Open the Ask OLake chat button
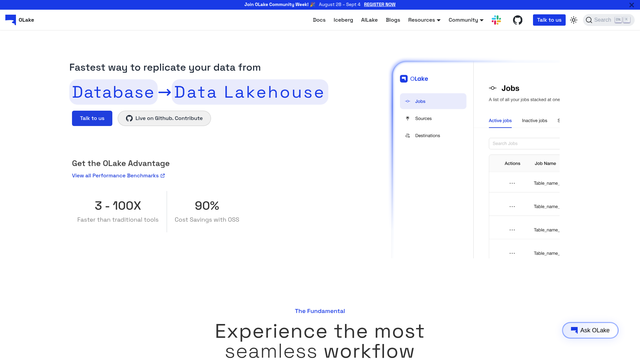 (x=590, y=330)
